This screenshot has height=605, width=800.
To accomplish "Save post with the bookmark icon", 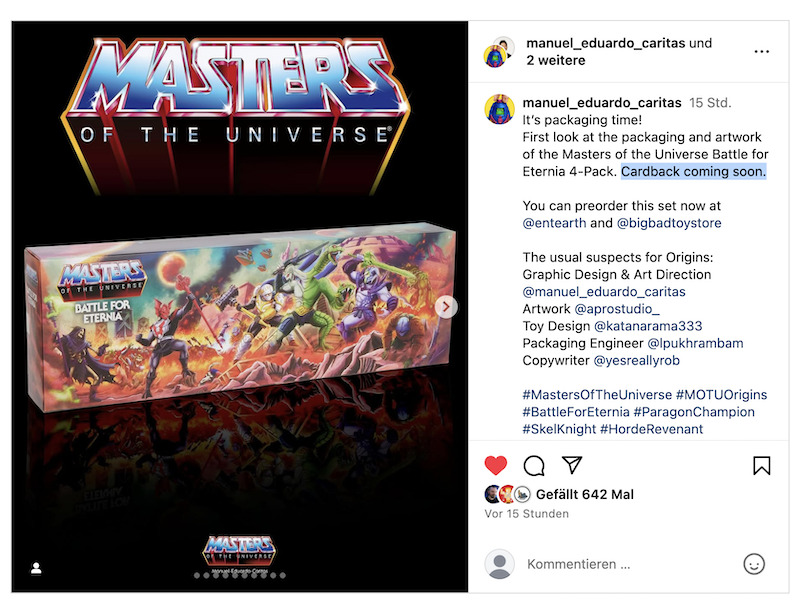I will (761, 465).
